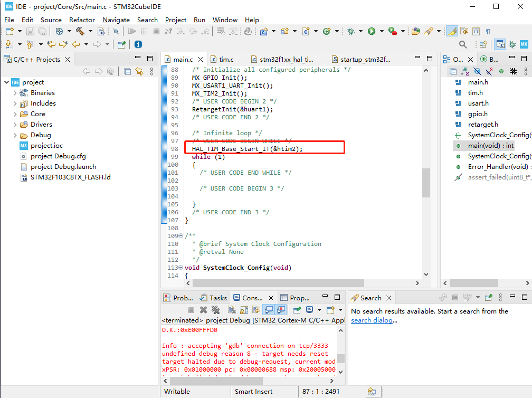
Task: Click the green bug Debug icon
Action: (x=350, y=32)
